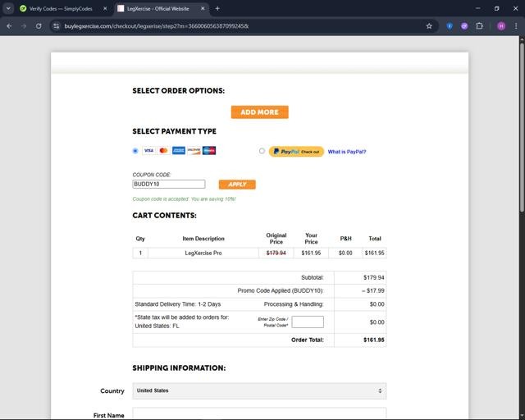Open the purple extension icon

(464, 25)
